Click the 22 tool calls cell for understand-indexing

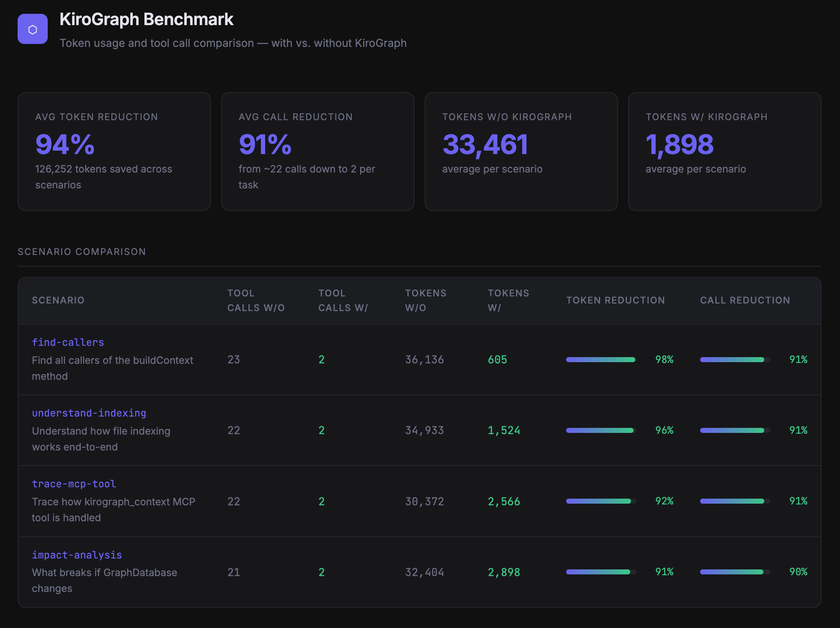[x=234, y=430]
